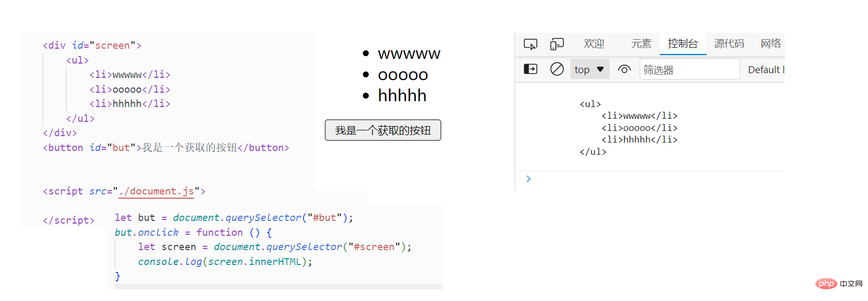The image size is (868, 301).
Task: Create a live expression with the eye icon
Action: coord(624,69)
